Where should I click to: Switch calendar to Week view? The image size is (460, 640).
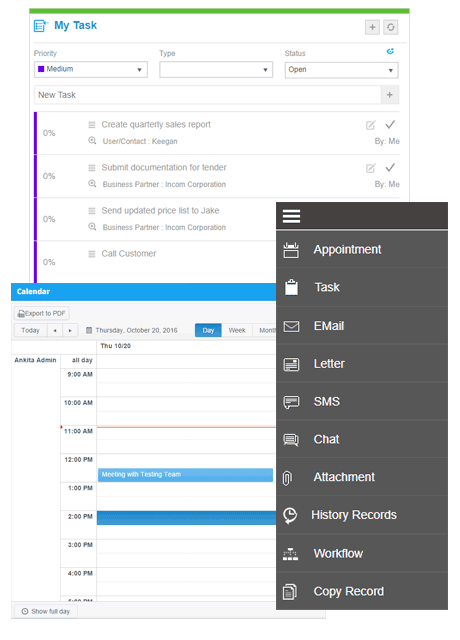(x=237, y=330)
